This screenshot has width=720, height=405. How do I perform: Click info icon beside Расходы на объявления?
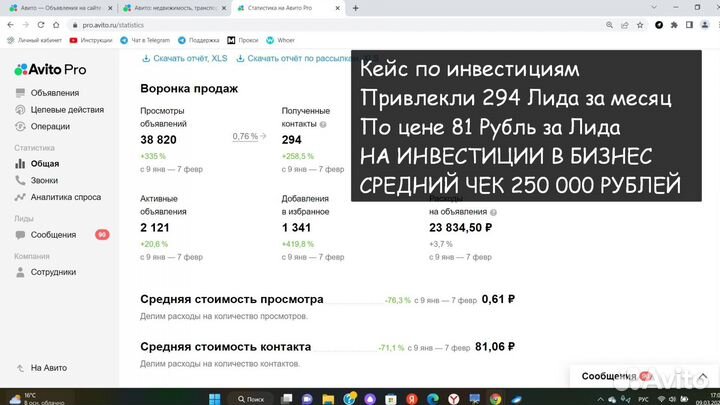click(x=493, y=212)
